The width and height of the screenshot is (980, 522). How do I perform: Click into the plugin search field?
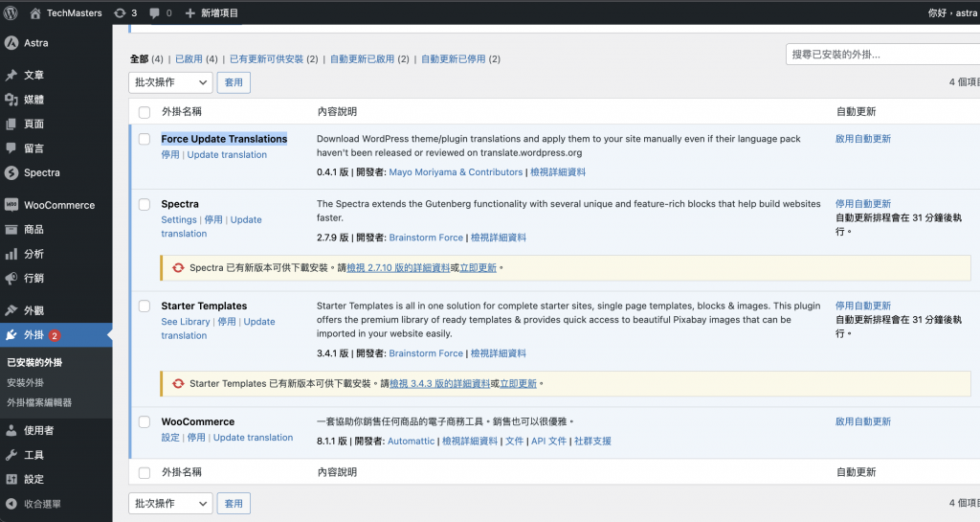(882, 55)
